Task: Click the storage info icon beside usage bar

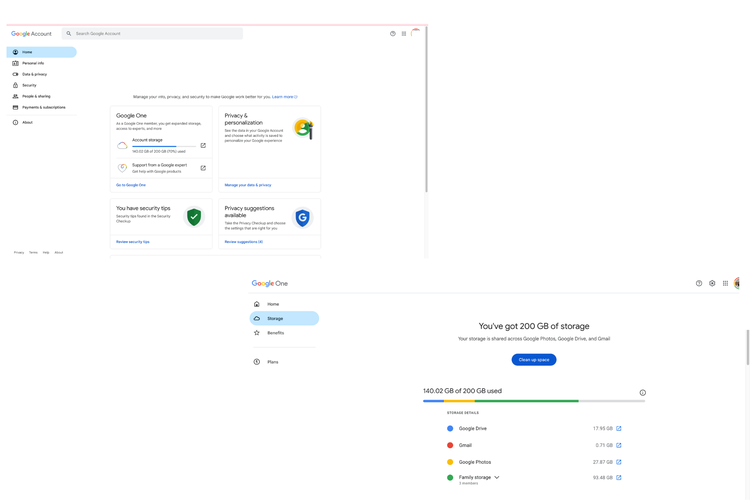Action: click(642, 393)
